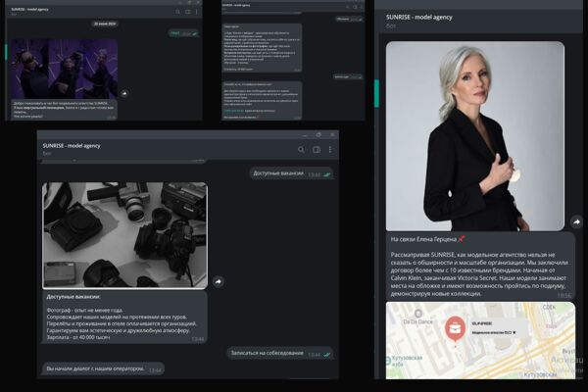
Task: Open three-dot menu in top-left chat window
Action: pos(197,12)
